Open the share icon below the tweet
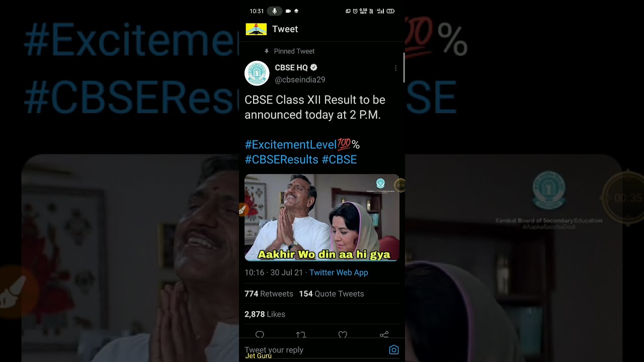 384,334
